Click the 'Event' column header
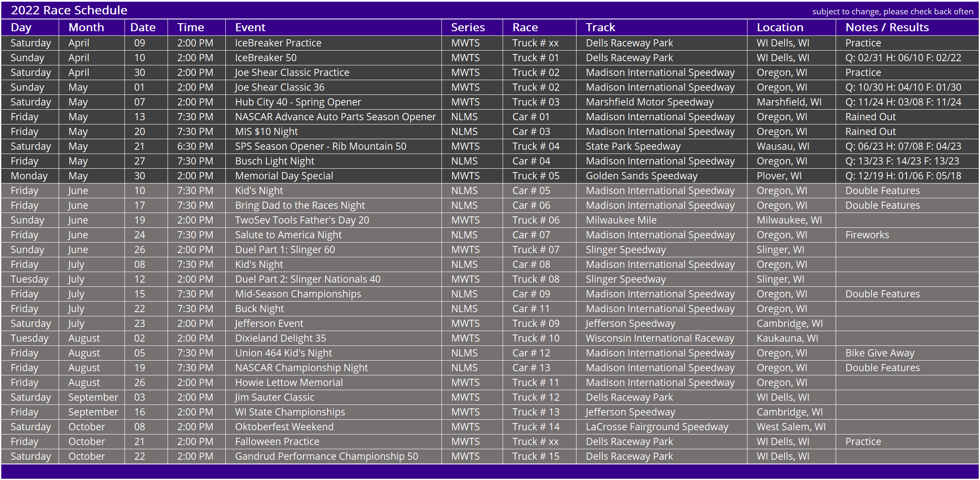Viewport: 980px width, 480px height. pyautogui.click(x=250, y=27)
